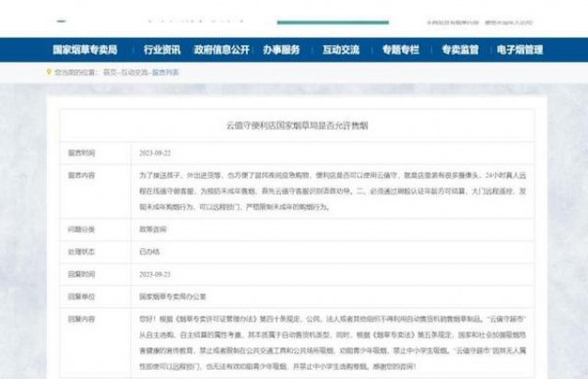Click the location pin icon in breadcrumb
The width and height of the screenshot is (588, 379).
(x=47, y=72)
